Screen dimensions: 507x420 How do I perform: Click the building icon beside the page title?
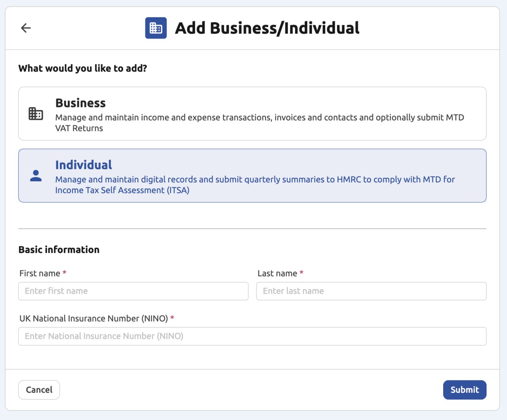pos(156,28)
